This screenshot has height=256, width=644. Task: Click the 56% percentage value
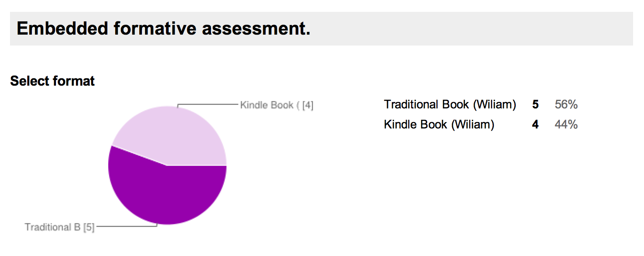click(566, 105)
